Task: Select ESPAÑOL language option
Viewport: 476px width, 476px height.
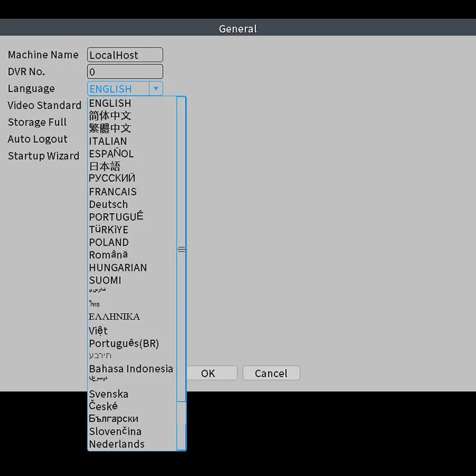Action: point(111,154)
